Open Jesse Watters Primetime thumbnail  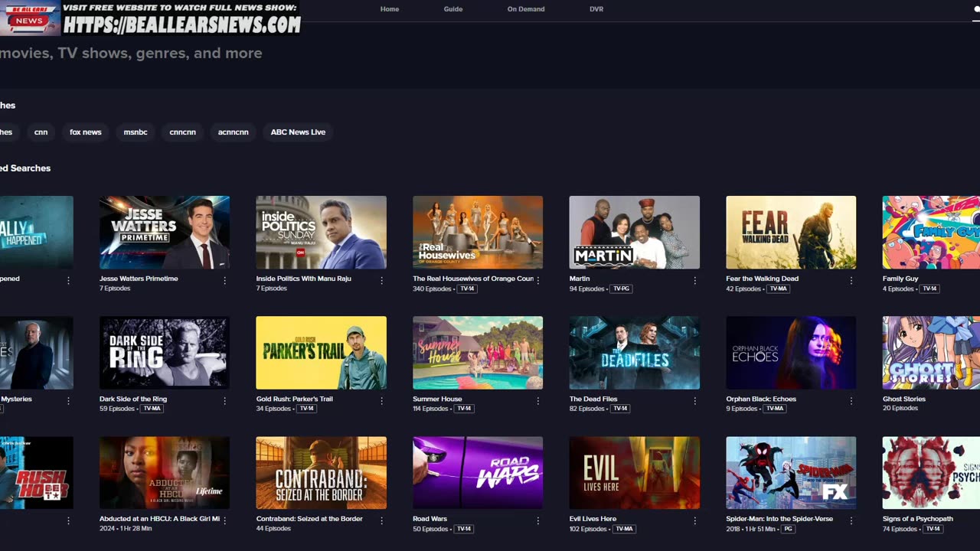(165, 232)
